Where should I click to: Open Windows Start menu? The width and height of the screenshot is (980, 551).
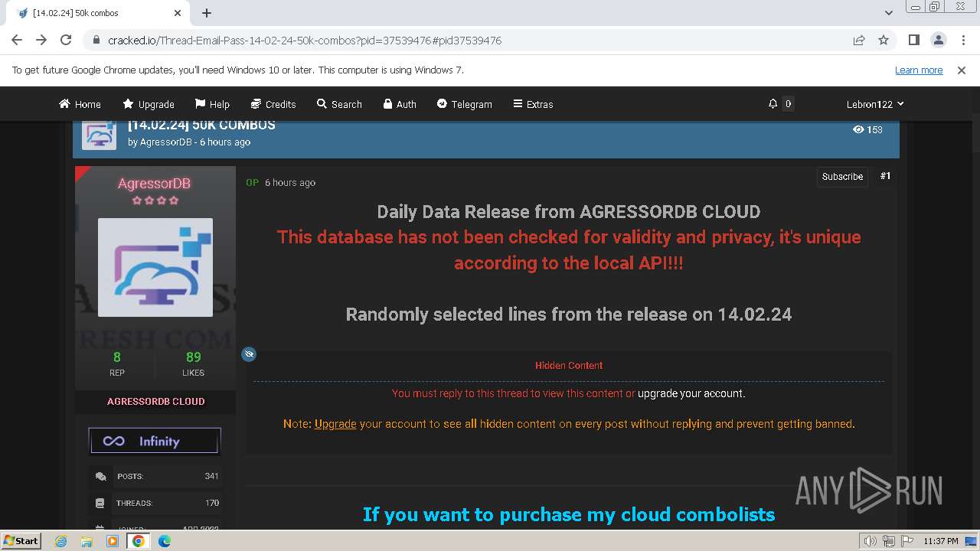21,540
